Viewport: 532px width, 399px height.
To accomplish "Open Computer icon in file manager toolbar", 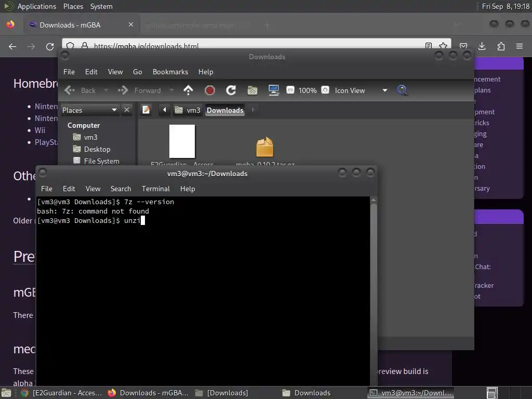I will [273, 90].
